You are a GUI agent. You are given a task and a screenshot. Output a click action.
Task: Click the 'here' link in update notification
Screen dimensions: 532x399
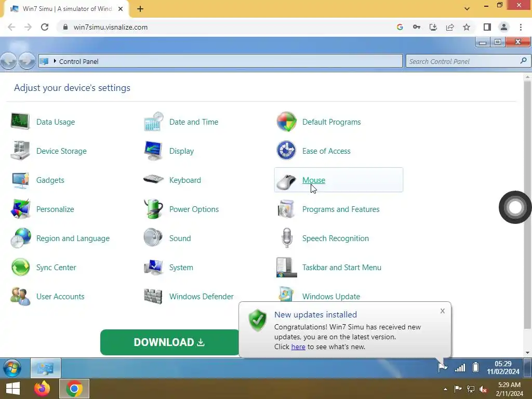298,347
